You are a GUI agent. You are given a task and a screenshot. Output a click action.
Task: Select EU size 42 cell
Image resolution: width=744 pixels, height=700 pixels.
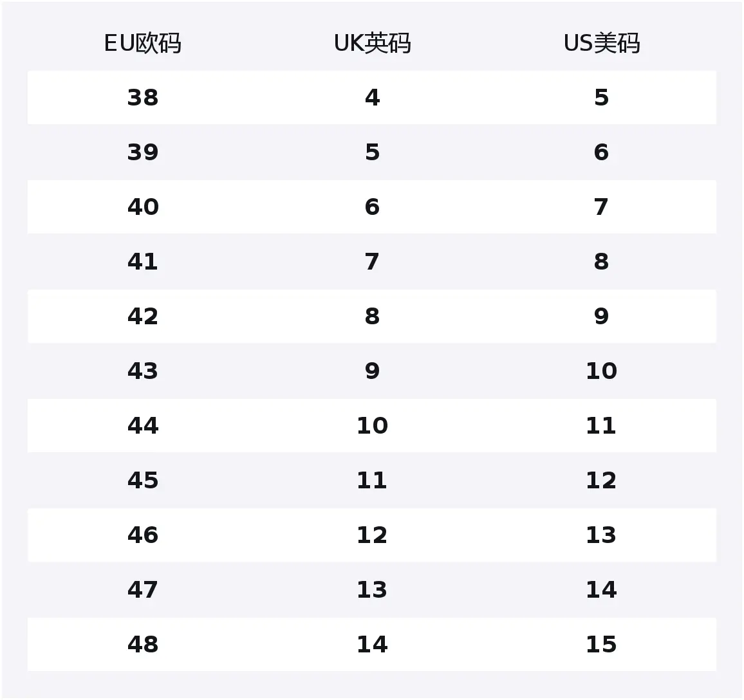click(142, 317)
